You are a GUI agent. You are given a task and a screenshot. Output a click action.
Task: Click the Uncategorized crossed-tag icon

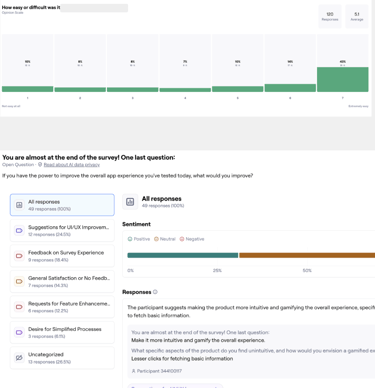pyautogui.click(x=19, y=358)
